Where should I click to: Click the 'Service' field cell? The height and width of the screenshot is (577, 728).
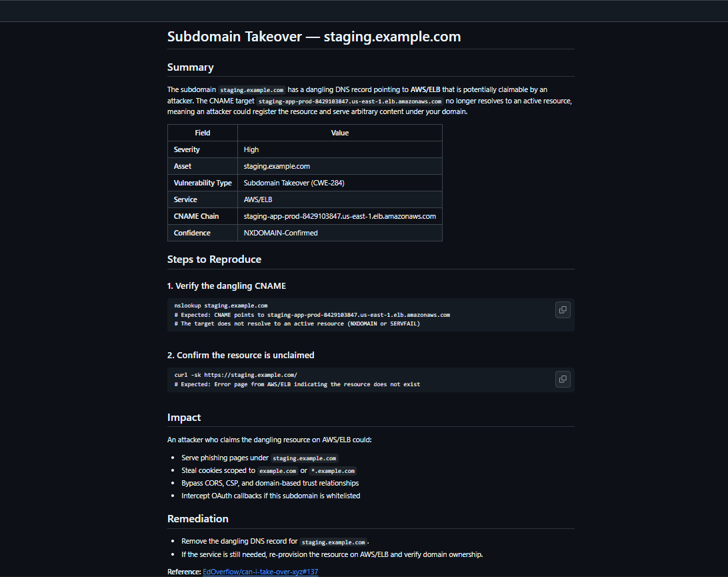point(203,199)
